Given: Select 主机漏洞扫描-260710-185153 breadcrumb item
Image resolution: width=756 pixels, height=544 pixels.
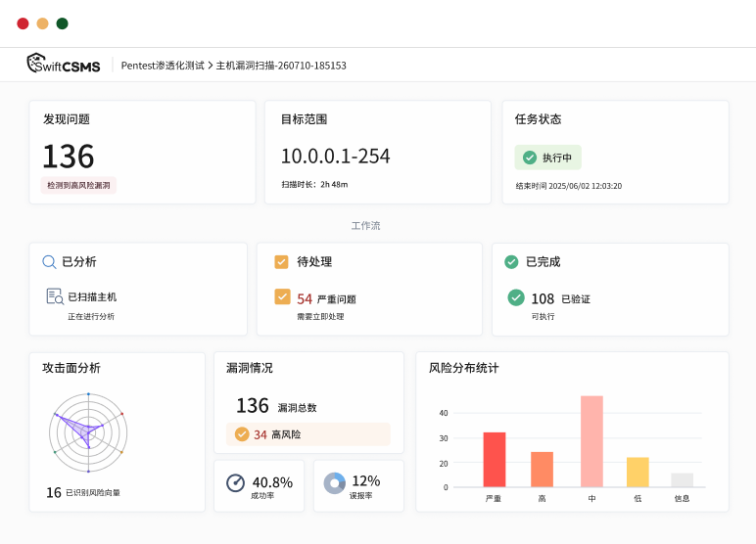Looking at the screenshot, I should (281, 66).
